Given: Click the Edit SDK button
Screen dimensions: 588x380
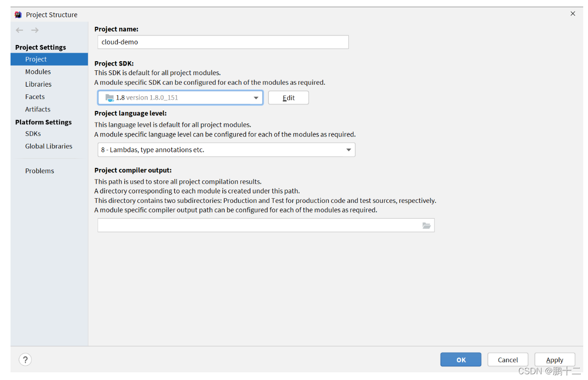Looking at the screenshot, I should [x=288, y=98].
